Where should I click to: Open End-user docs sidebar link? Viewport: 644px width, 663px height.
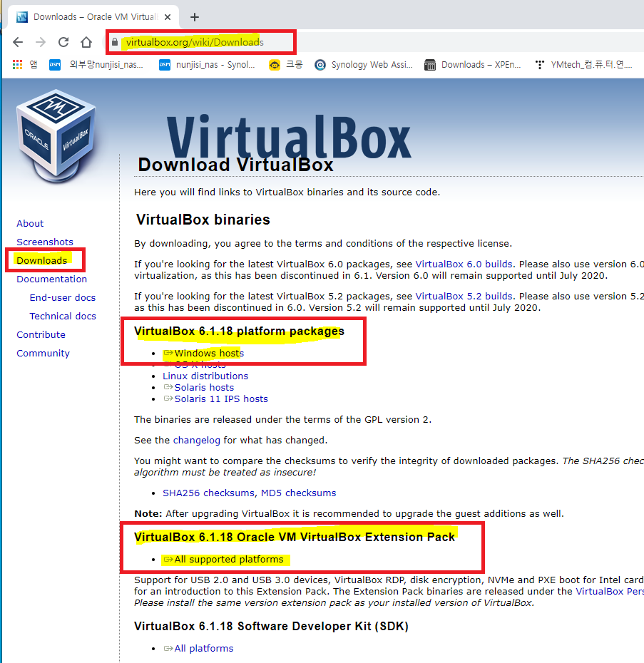click(x=63, y=298)
